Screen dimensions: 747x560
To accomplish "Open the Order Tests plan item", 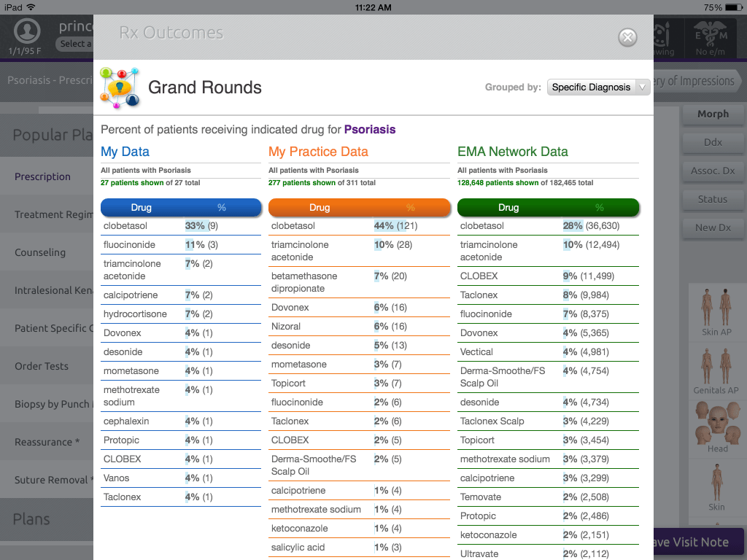I will tap(47, 366).
